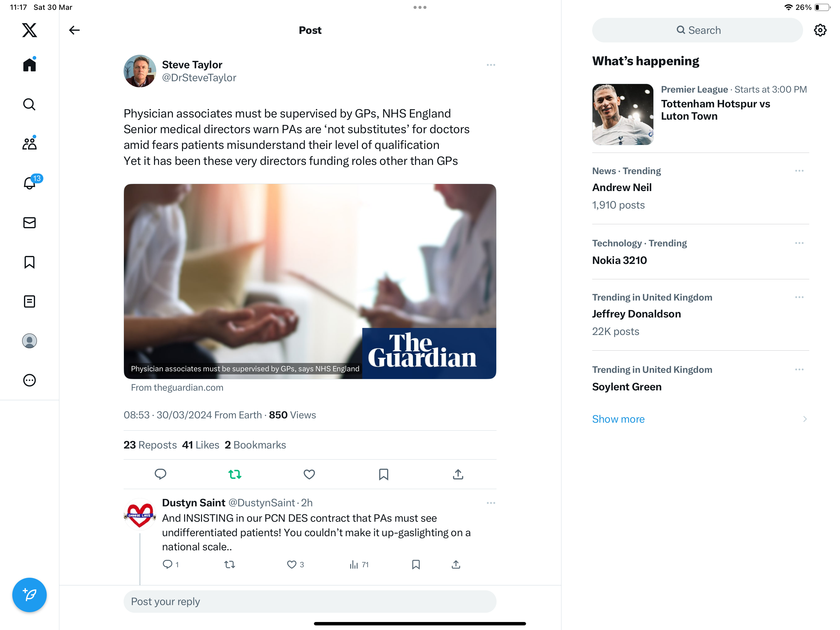Click Show more under trends

[x=618, y=419]
